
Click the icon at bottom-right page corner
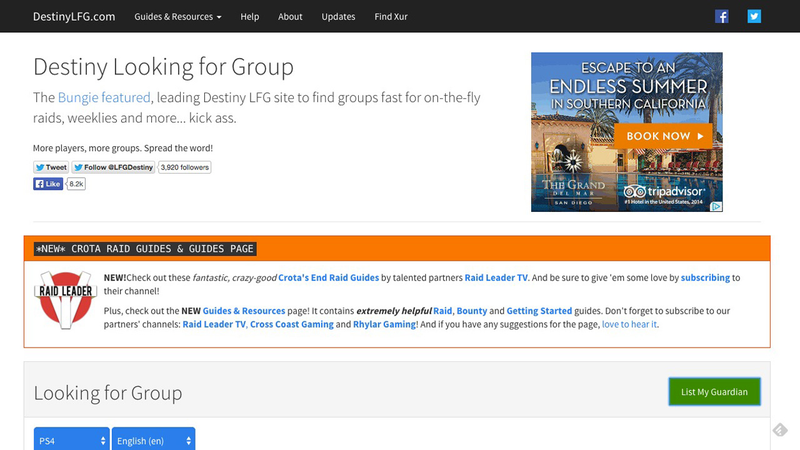(780, 430)
